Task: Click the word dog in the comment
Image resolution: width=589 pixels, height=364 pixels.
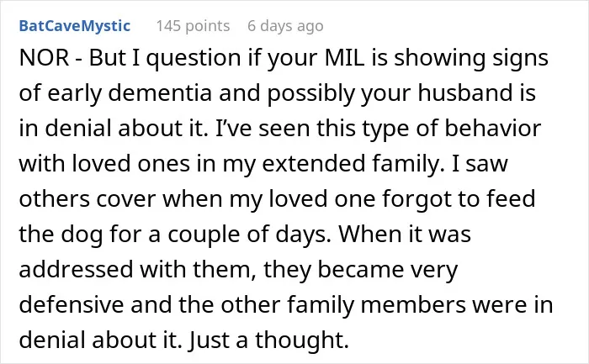Action: click(82, 235)
